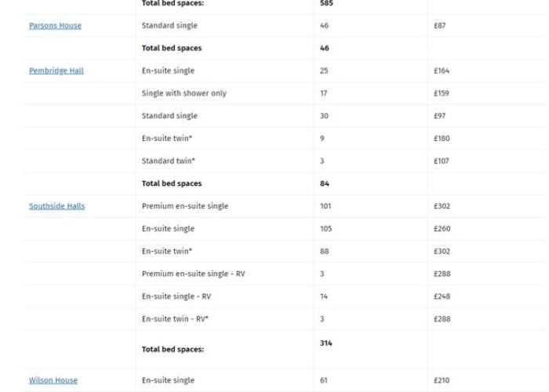Click the £107 standard twin price
This screenshot has width=549, height=392.
tap(441, 161)
